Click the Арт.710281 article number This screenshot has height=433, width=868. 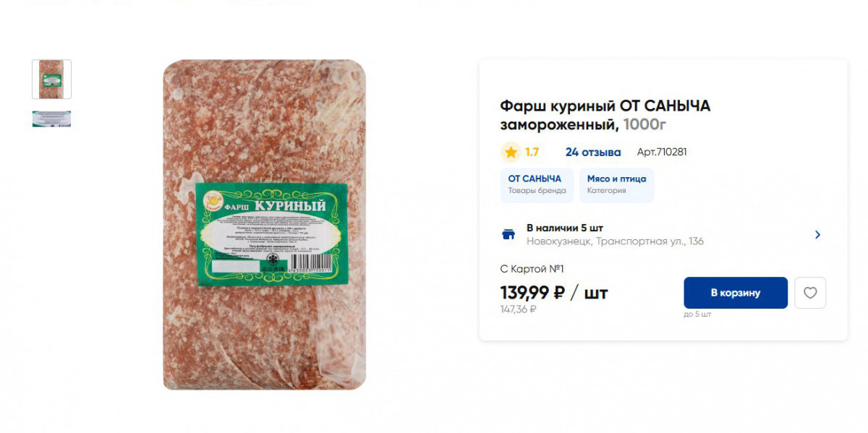(x=662, y=152)
